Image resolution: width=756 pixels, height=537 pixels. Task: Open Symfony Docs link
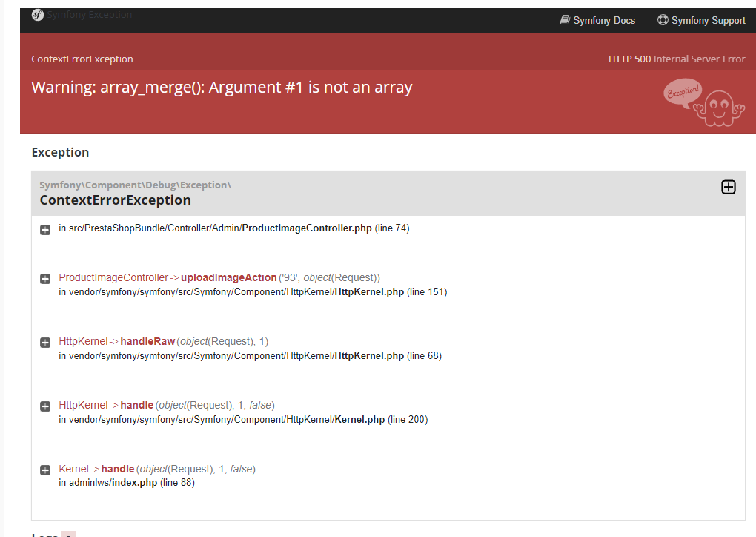click(597, 20)
